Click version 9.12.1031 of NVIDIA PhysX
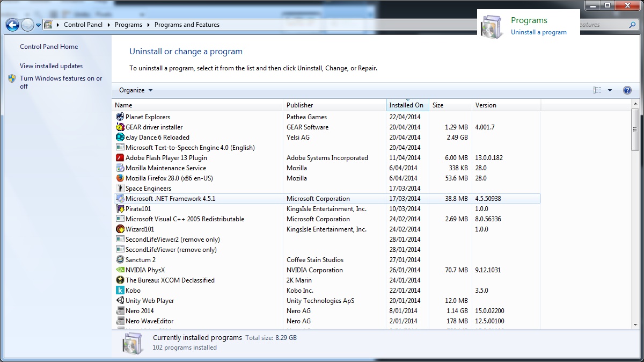Viewport: 644px width, 362px height. click(x=488, y=270)
